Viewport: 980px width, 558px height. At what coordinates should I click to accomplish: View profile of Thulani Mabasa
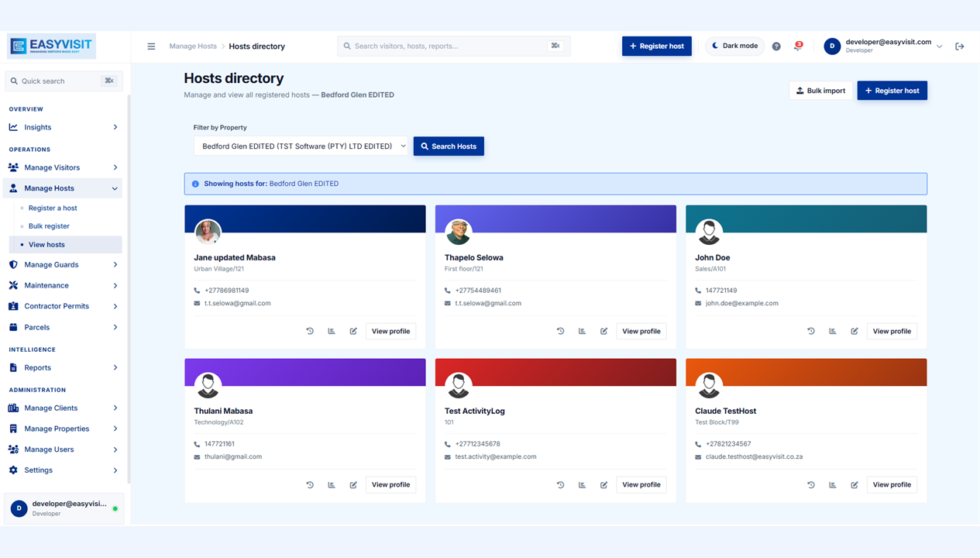pyautogui.click(x=390, y=484)
